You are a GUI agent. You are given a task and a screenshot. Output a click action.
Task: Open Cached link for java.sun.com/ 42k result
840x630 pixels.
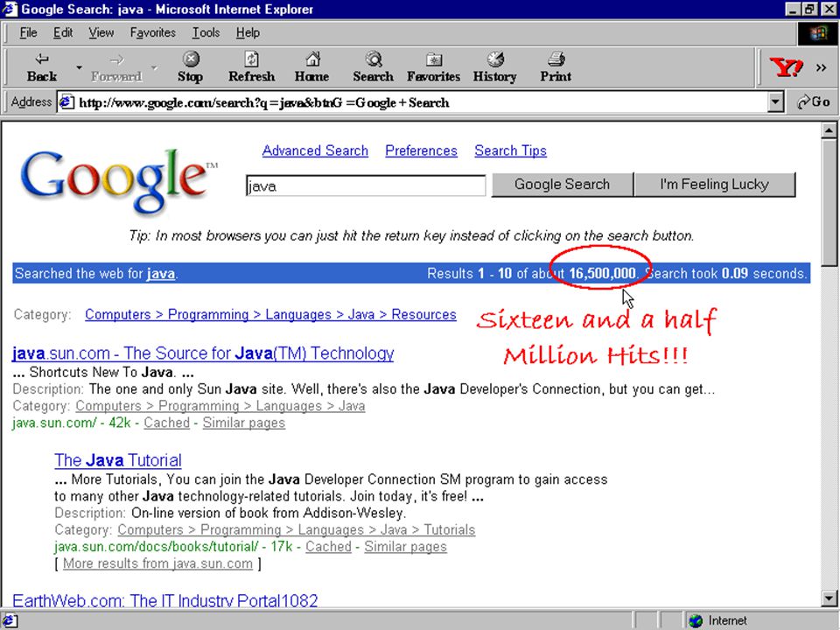pyautogui.click(x=166, y=423)
